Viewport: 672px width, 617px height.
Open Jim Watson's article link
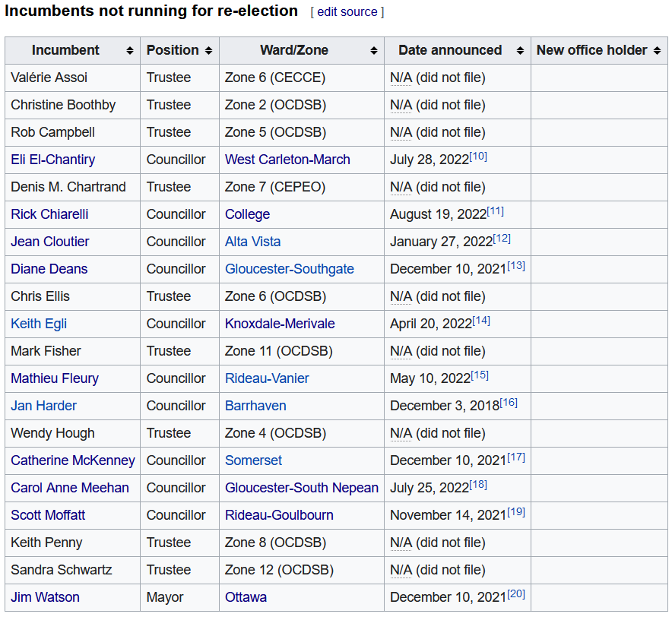[45, 597]
